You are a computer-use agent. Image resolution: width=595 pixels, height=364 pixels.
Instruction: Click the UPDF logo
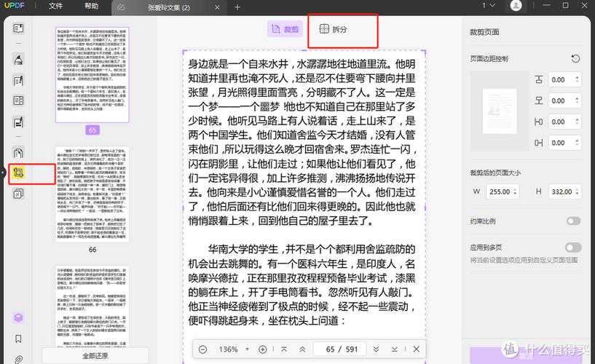pos(15,6)
